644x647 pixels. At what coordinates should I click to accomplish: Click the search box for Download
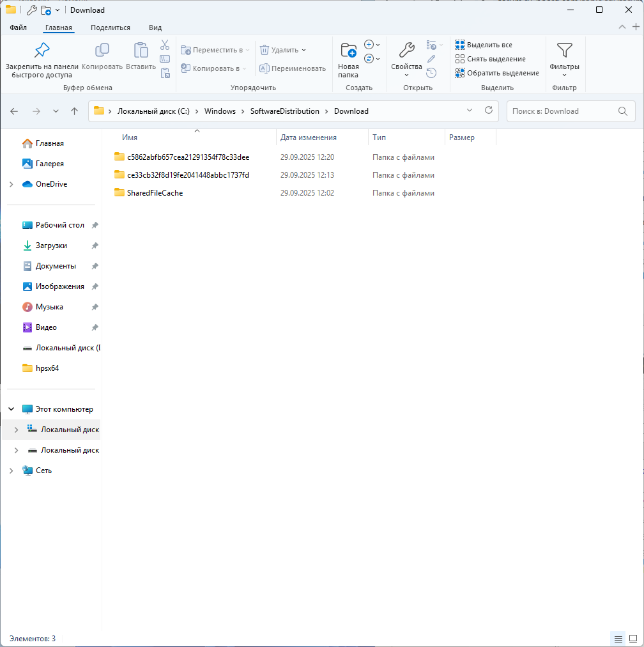click(x=562, y=111)
